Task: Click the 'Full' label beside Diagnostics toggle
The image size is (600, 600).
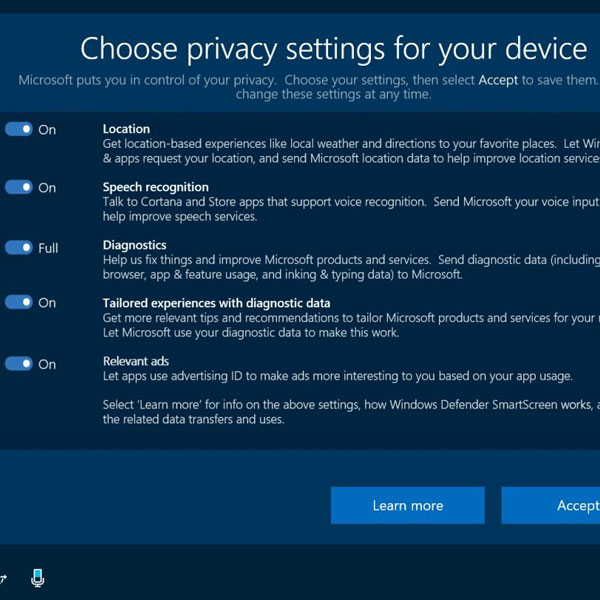Action: tap(48, 248)
